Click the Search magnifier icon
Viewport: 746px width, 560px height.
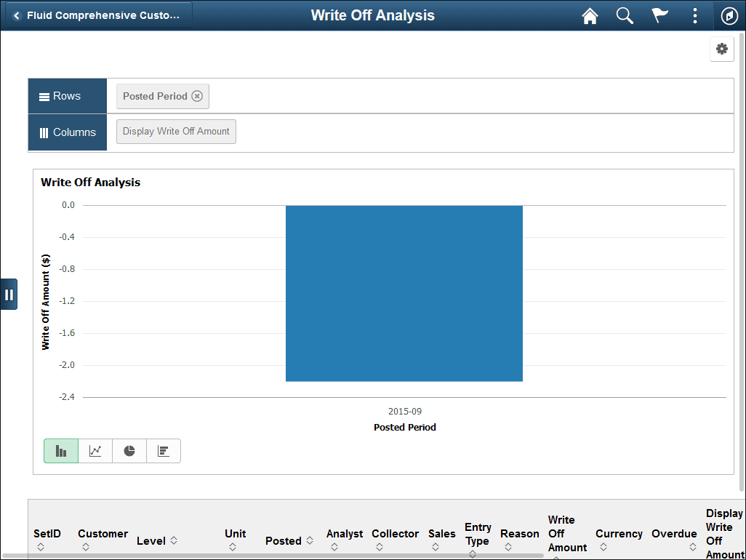point(625,15)
